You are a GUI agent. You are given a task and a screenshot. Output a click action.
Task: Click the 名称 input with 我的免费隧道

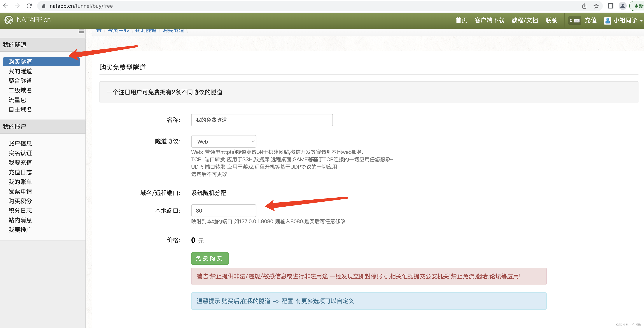point(262,120)
